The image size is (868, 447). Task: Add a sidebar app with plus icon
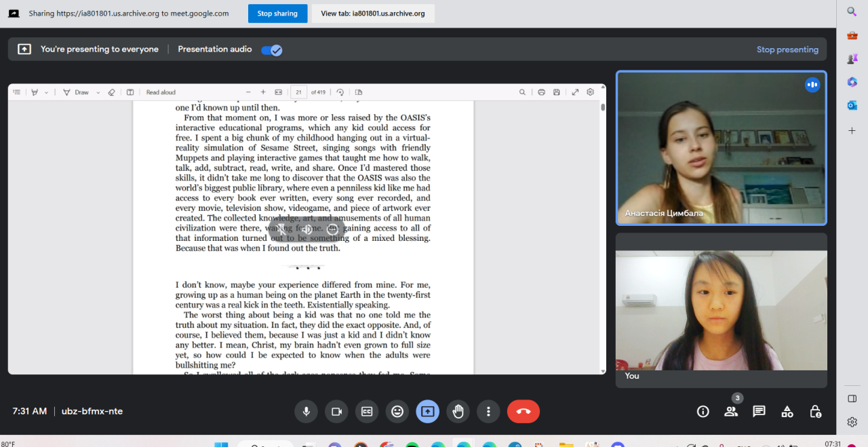point(852,130)
